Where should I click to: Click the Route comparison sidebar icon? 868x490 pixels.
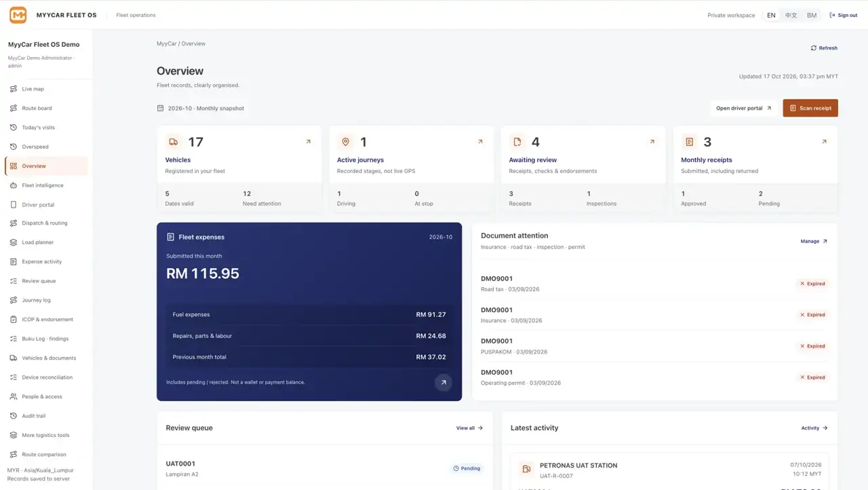[14, 454]
